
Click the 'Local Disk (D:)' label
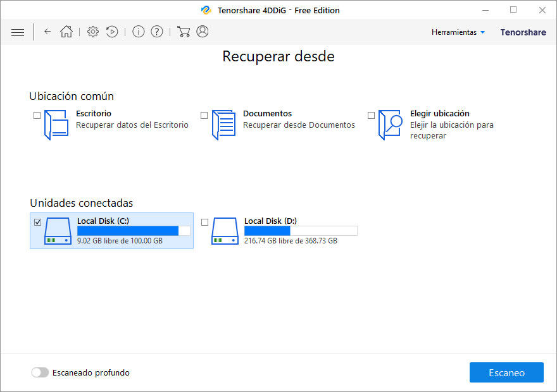click(270, 221)
